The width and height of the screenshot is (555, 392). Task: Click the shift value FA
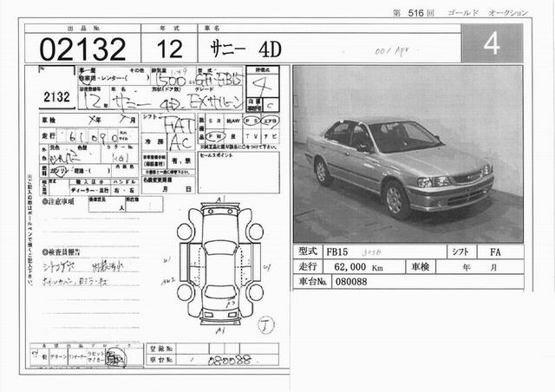[495, 252]
